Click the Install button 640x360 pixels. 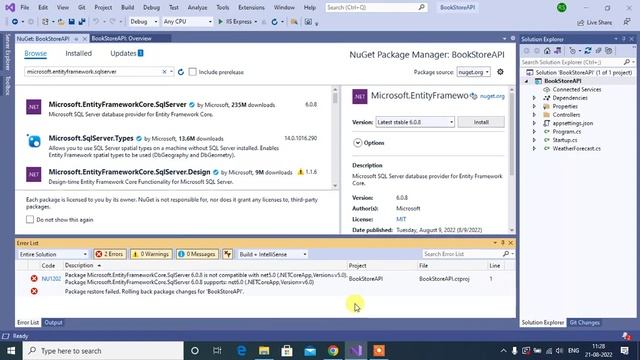(481, 122)
